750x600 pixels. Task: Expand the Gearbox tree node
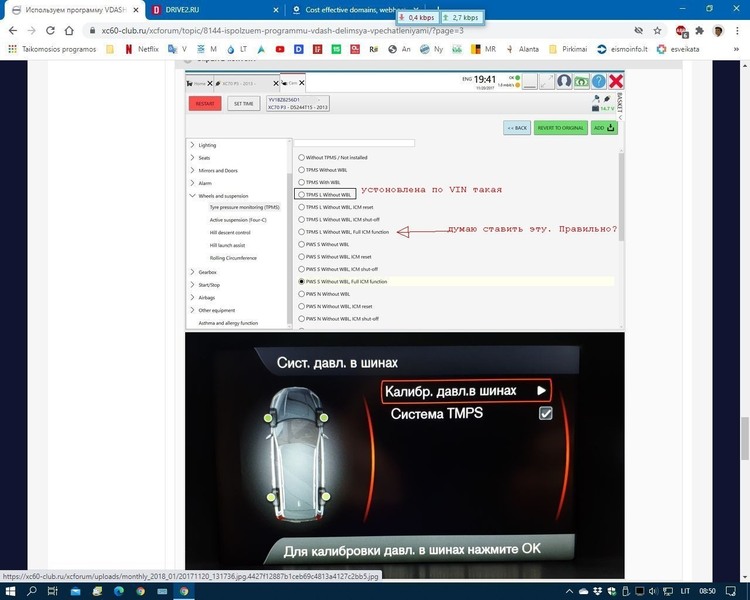pos(192,272)
